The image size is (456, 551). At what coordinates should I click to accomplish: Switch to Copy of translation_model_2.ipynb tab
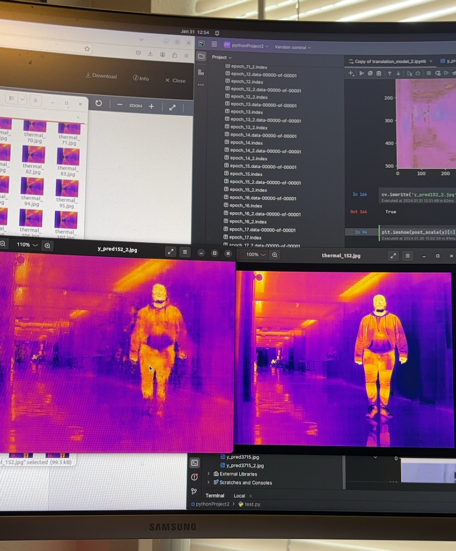click(390, 61)
